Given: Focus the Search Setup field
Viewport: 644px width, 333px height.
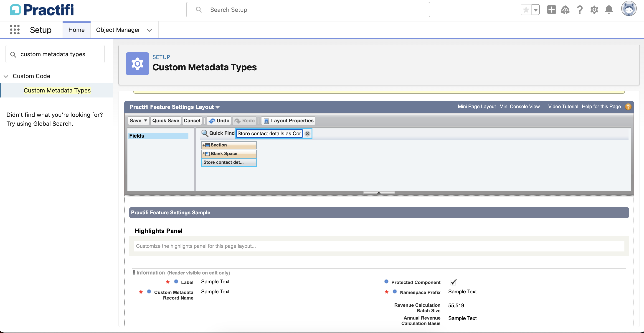Looking at the screenshot, I should point(308,10).
